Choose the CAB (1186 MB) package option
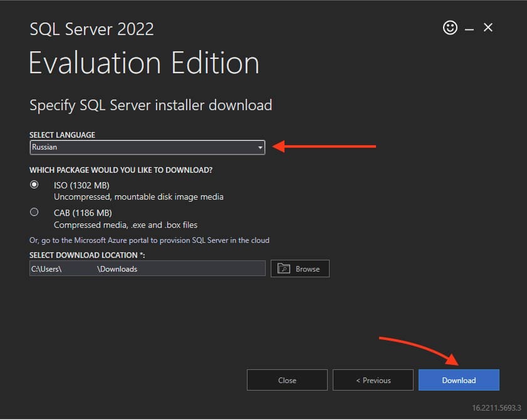 [34, 212]
